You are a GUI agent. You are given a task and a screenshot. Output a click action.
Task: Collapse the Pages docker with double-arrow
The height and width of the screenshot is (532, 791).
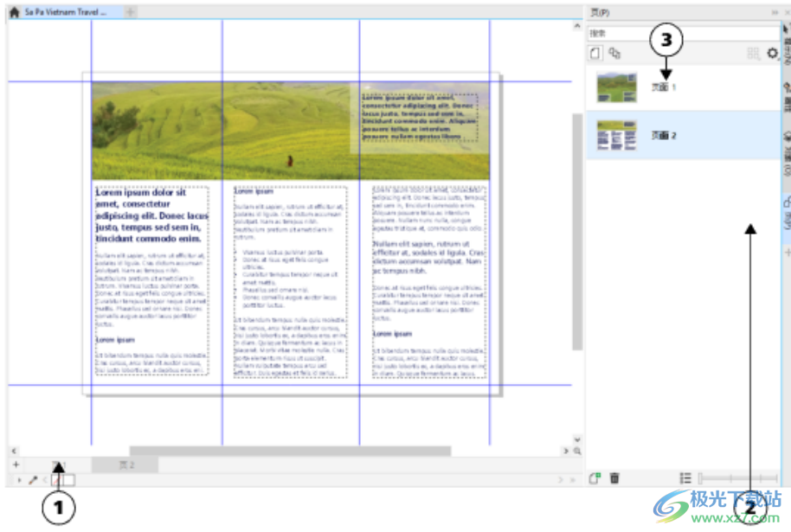click(x=775, y=12)
